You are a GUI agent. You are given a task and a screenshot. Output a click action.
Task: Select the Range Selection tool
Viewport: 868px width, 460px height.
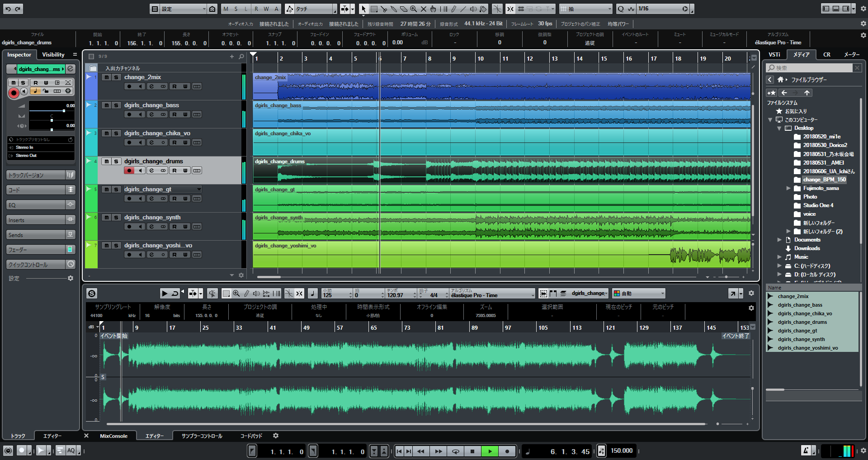pos(374,9)
